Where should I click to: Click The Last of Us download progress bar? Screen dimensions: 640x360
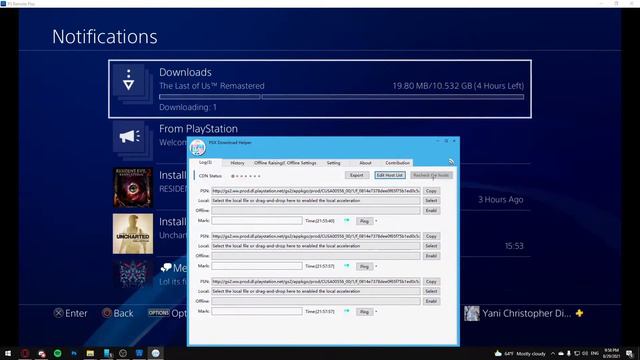pos(342,97)
